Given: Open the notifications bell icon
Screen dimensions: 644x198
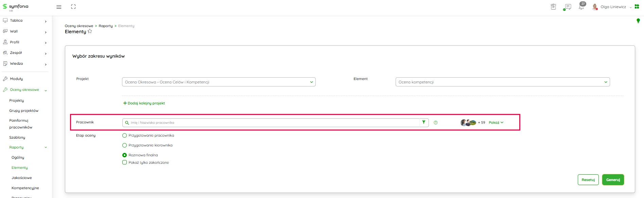Looking at the screenshot, I should point(581,7).
